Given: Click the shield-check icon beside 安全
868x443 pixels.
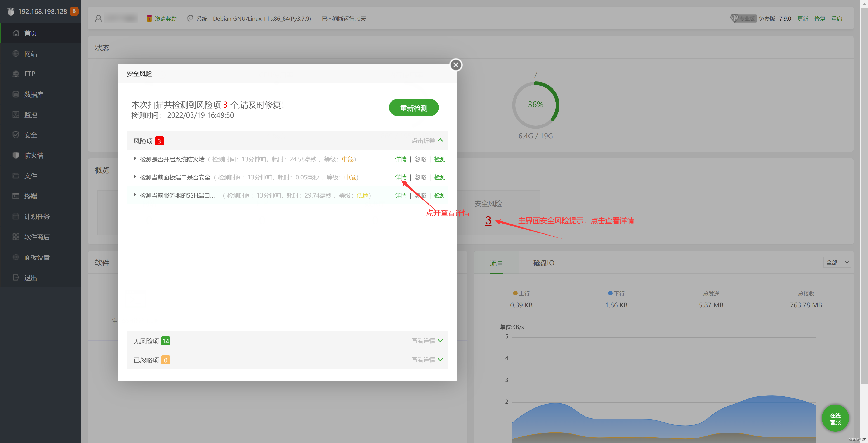Looking at the screenshot, I should pyautogui.click(x=16, y=135).
